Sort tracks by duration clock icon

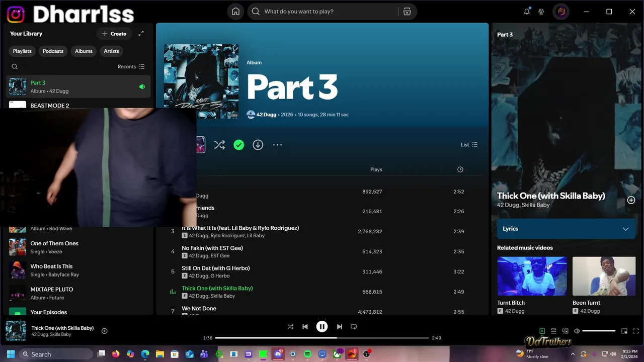[460, 169]
